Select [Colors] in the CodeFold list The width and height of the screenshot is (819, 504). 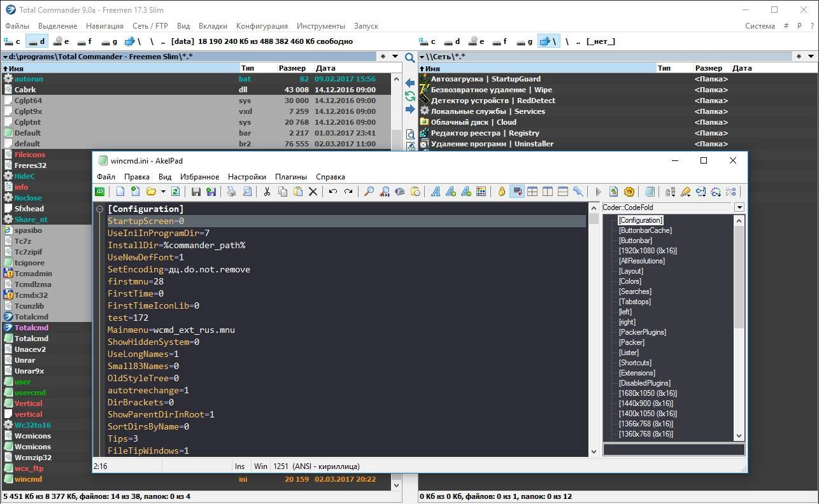630,281
